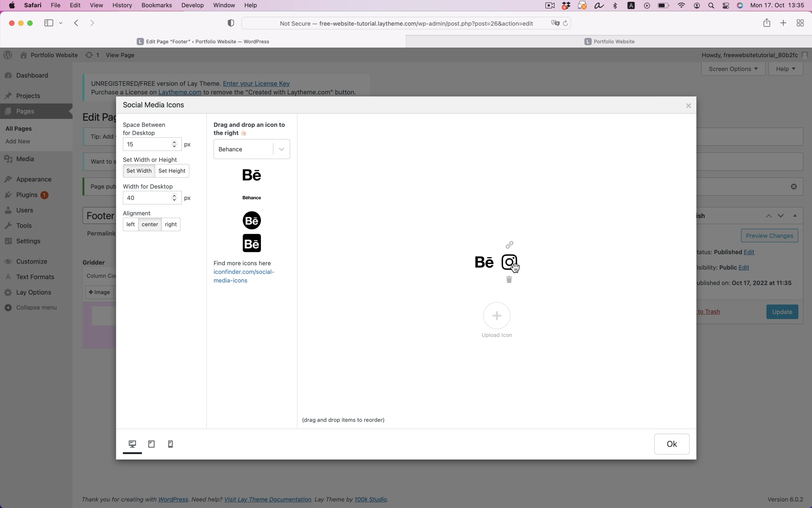Click the Add Image button in Gridder
This screenshot has width=812, height=508.
pyautogui.click(x=99, y=292)
